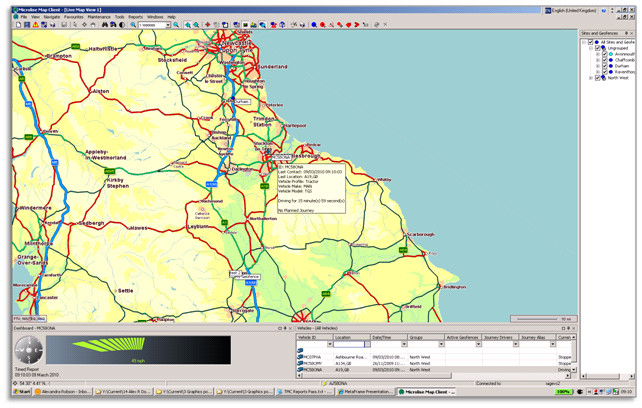Open the Maintenance menu
642x408 pixels.
point(99,17)
